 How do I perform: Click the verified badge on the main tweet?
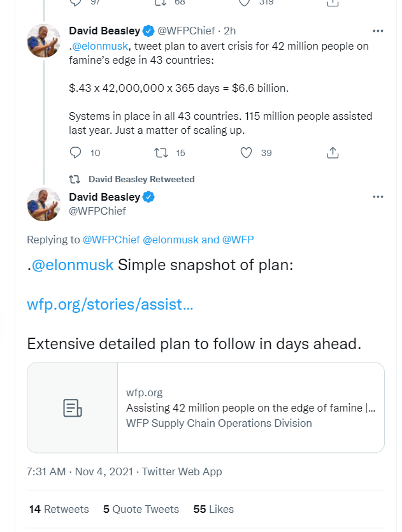click(148, 197)
